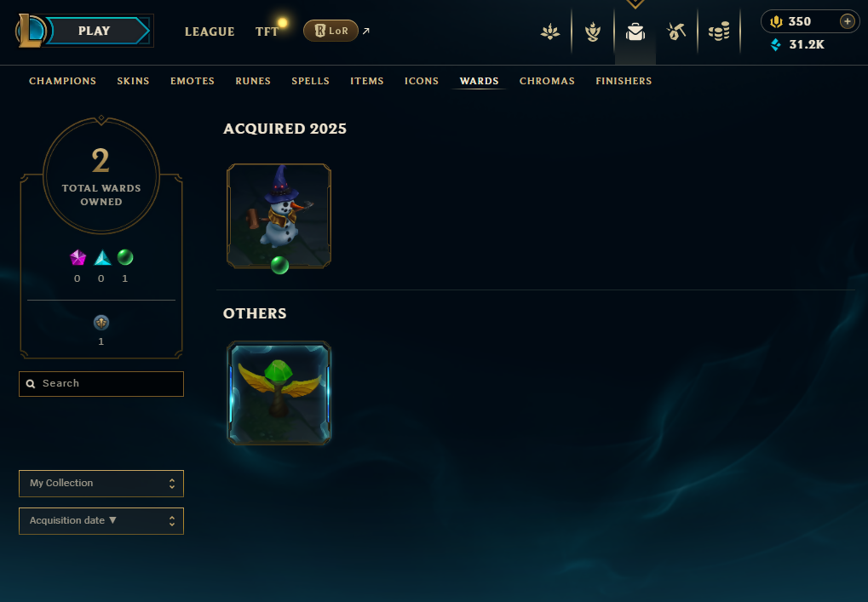Screen dimensions: 868x602
Task: Click the first lotus-shaped nav icon
Action: click(549, 32)
